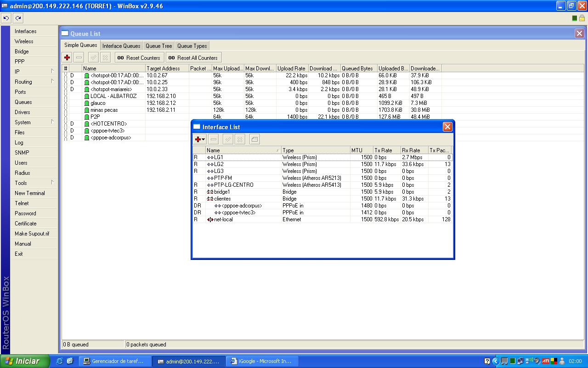Click the wireless icon beside LG1
The width and height of the screenshot is (588, 368).
[x=210, y=157]
